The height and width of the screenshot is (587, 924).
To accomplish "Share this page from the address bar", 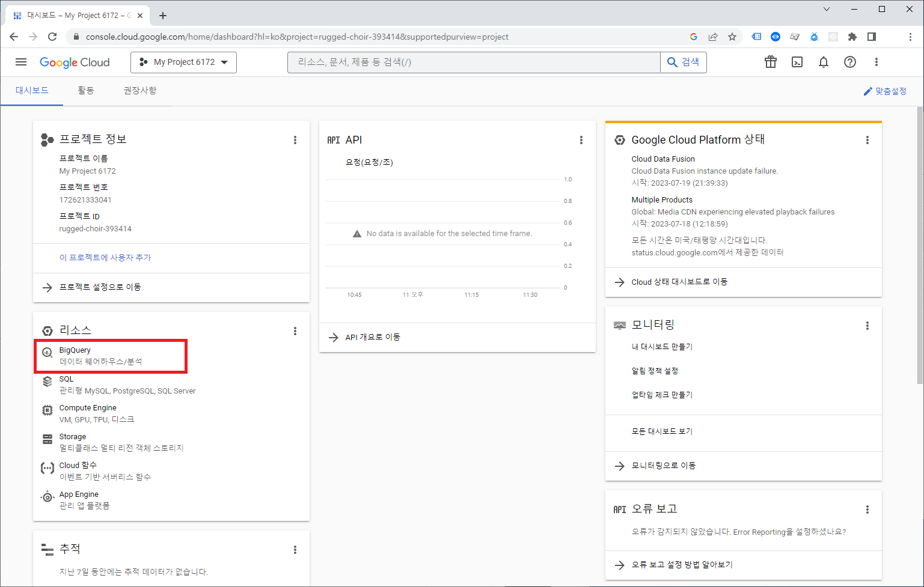I will tap(713, 37).
